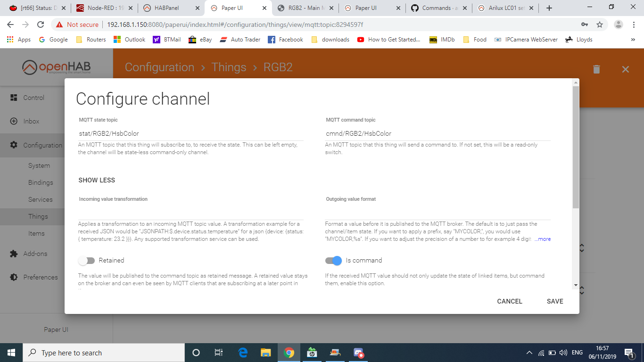Go to Configuration in the breadcrumb
Viewport: 644px width, 362px height.
coord(159,67)
